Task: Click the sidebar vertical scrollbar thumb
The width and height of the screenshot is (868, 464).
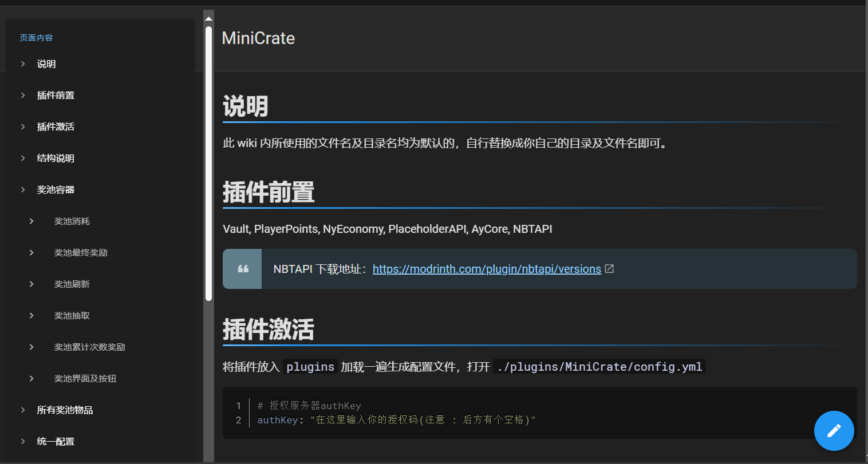Action: (208, 163)
